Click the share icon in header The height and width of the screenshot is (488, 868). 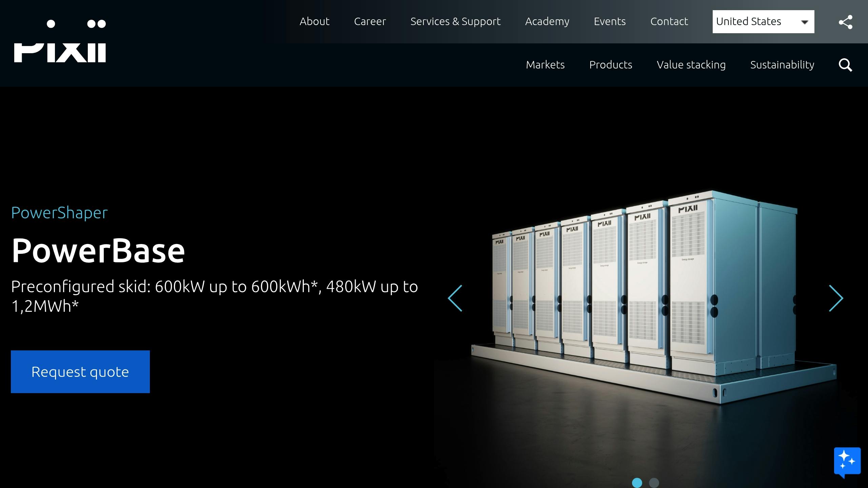click(845, 22)
